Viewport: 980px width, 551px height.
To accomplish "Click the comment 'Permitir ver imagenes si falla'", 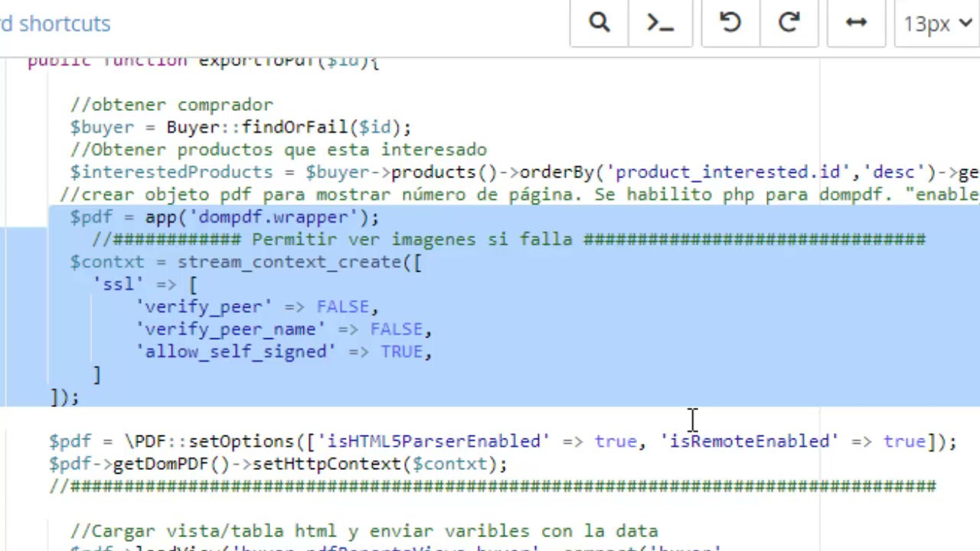I will pos(412,240).
